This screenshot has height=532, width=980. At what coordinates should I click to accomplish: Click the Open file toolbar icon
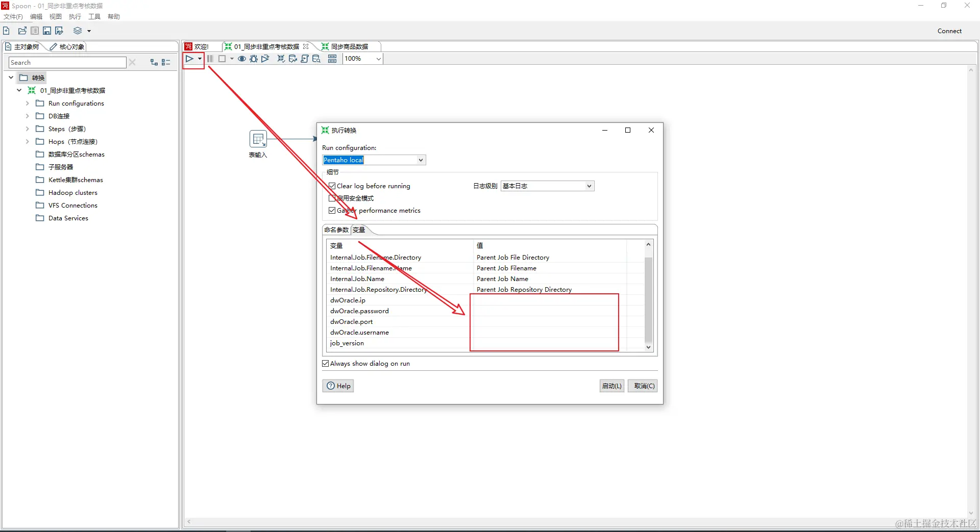[x=22, y=31]
